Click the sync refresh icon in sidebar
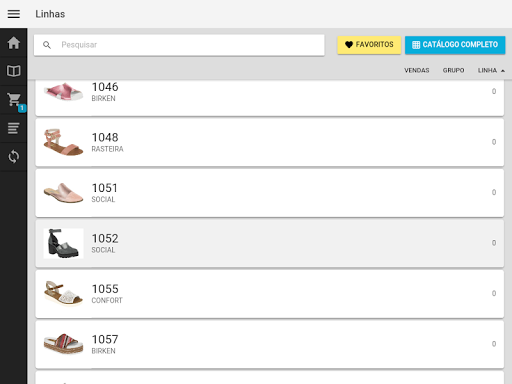The image size is (512, 384). [x=14, y=156]
